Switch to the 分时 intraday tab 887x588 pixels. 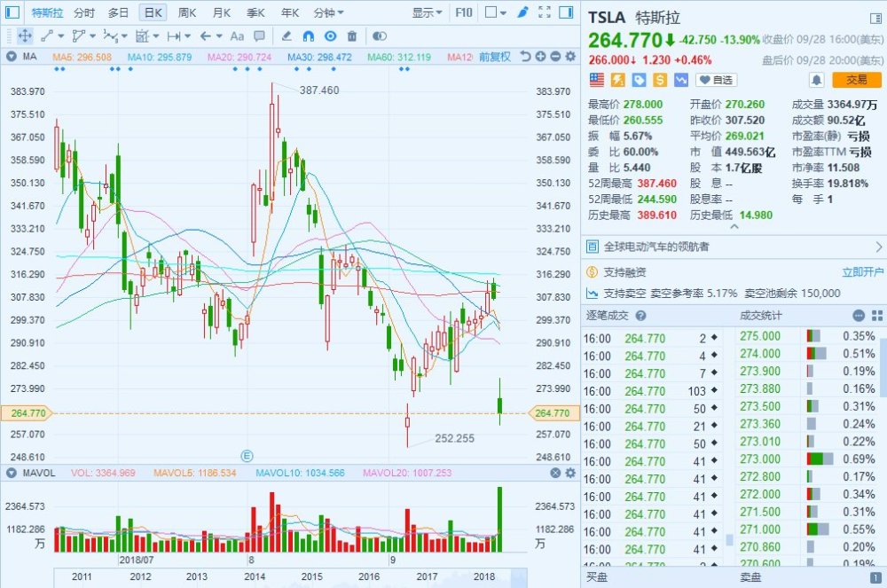point(84,12)
